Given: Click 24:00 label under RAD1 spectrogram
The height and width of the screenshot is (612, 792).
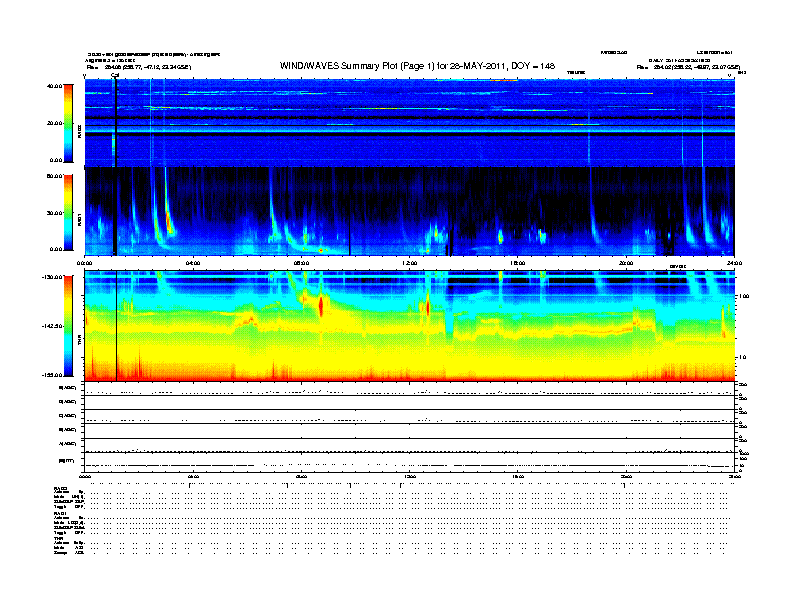Looking at the screenshot, I should (x=734, y=263).
